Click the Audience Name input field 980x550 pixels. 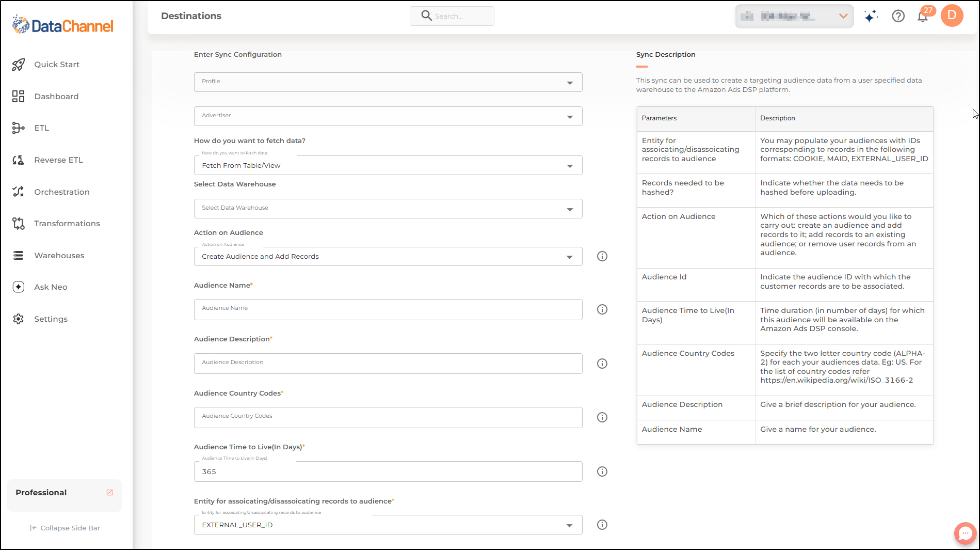click(388, 309)
